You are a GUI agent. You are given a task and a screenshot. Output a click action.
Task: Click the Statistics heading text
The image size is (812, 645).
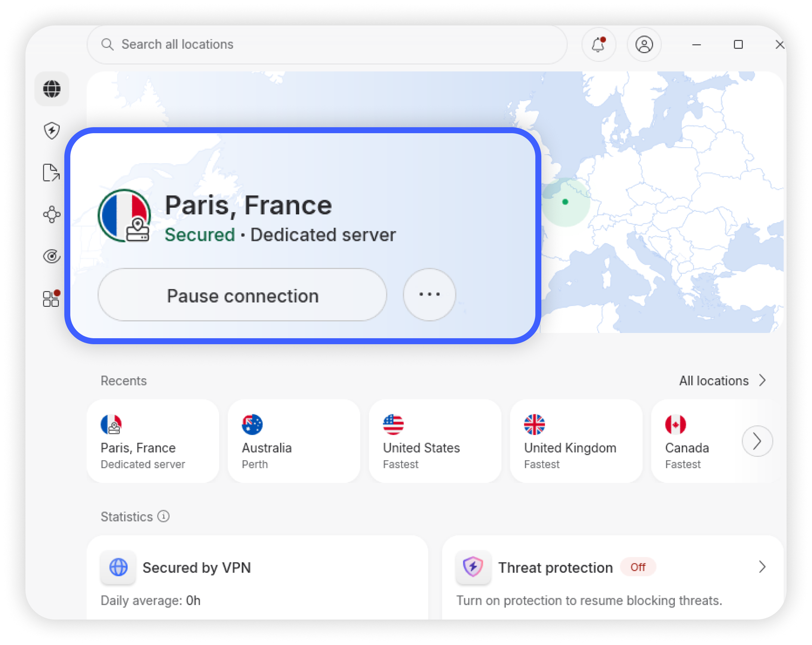126,516
